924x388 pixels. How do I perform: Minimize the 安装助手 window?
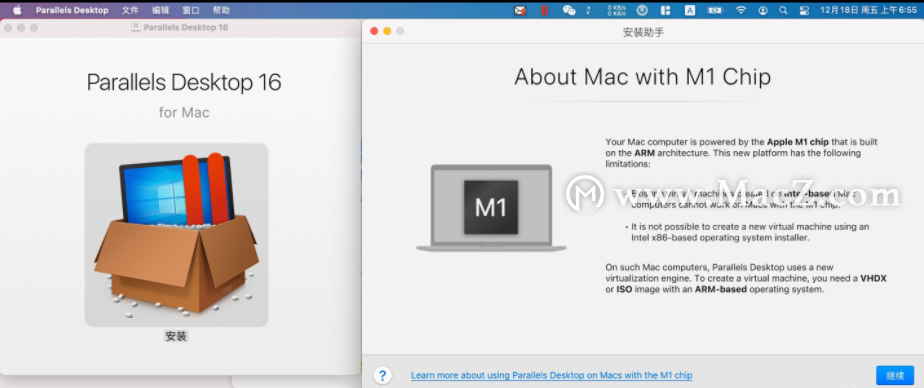click(387, 31)
